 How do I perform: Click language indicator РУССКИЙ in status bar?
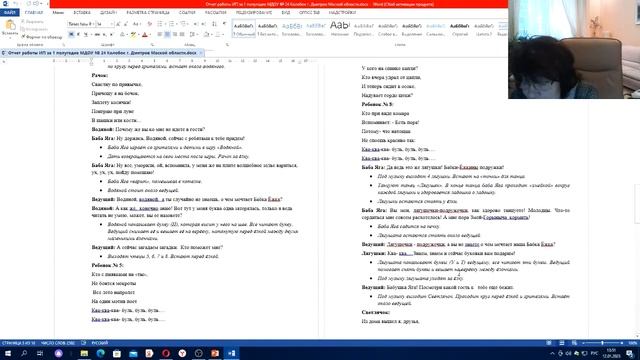coord(100,343)
